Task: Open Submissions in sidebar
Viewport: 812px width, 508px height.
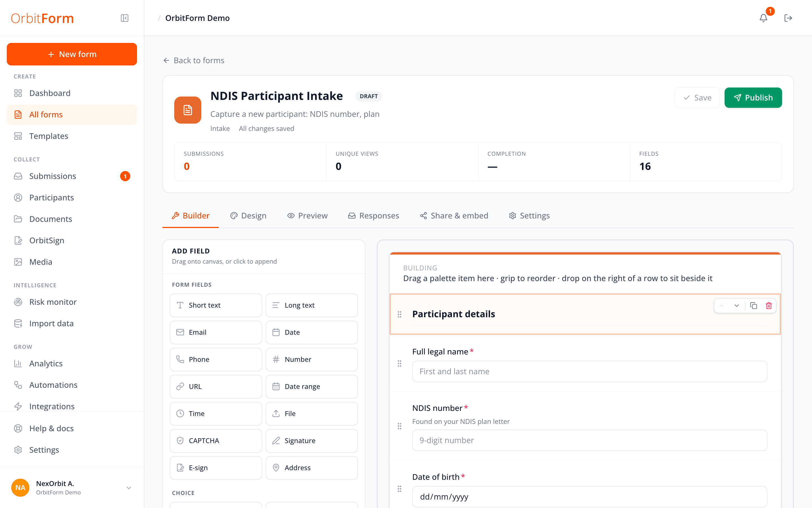Action: [72, 176]
